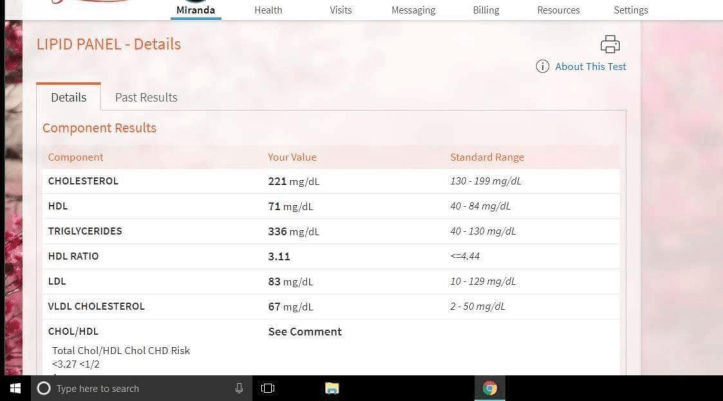Open the About This Test link
The image size is (723, 401).
click(590, 67)
